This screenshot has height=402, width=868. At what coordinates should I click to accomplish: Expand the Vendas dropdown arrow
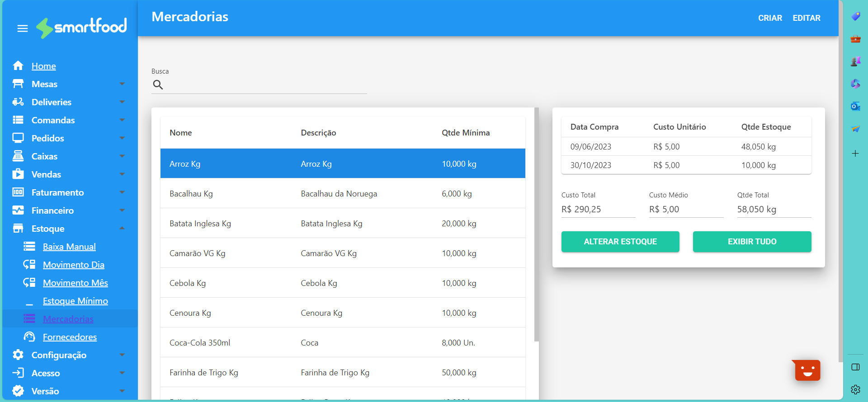click(122, 174)
